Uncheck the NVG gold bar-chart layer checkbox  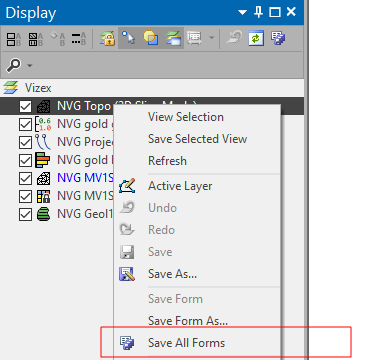(x=25, y=160)
